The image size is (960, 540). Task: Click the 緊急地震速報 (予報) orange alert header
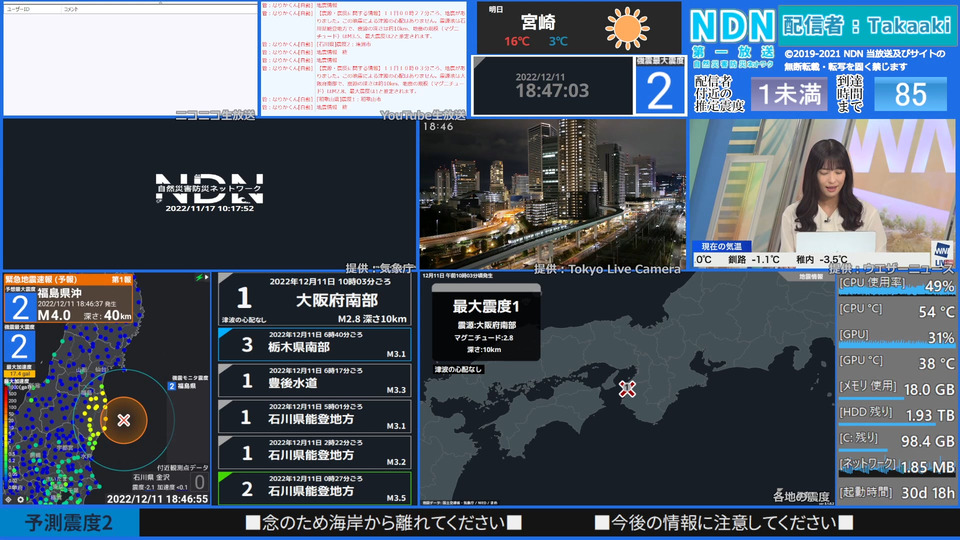(69, 279)
